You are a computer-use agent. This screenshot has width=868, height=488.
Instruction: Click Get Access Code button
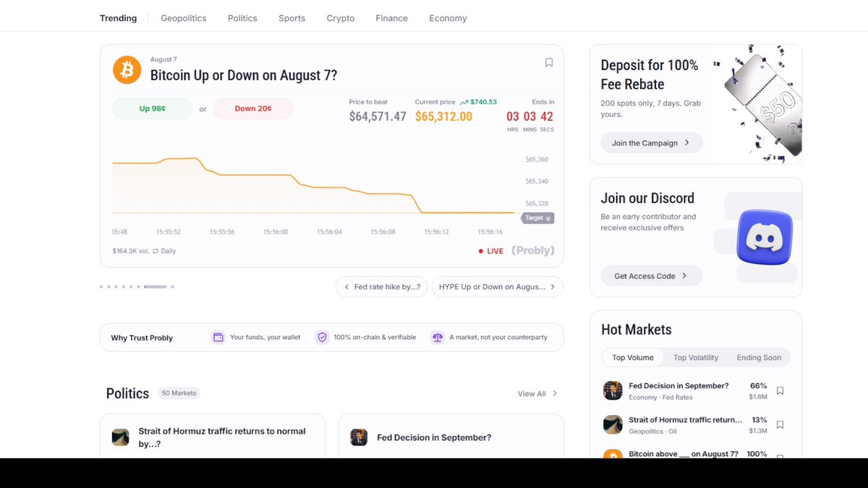(651, 275)
